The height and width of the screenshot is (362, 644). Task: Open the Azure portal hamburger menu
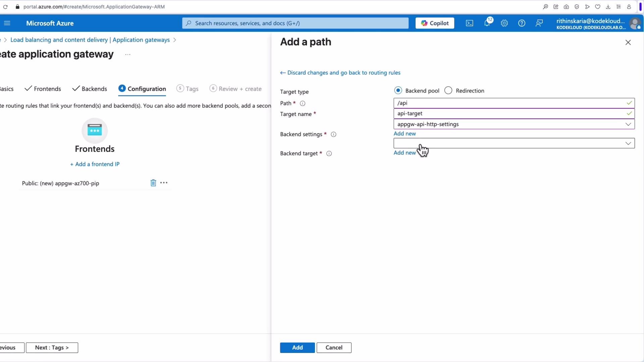[x=7, y=23]
